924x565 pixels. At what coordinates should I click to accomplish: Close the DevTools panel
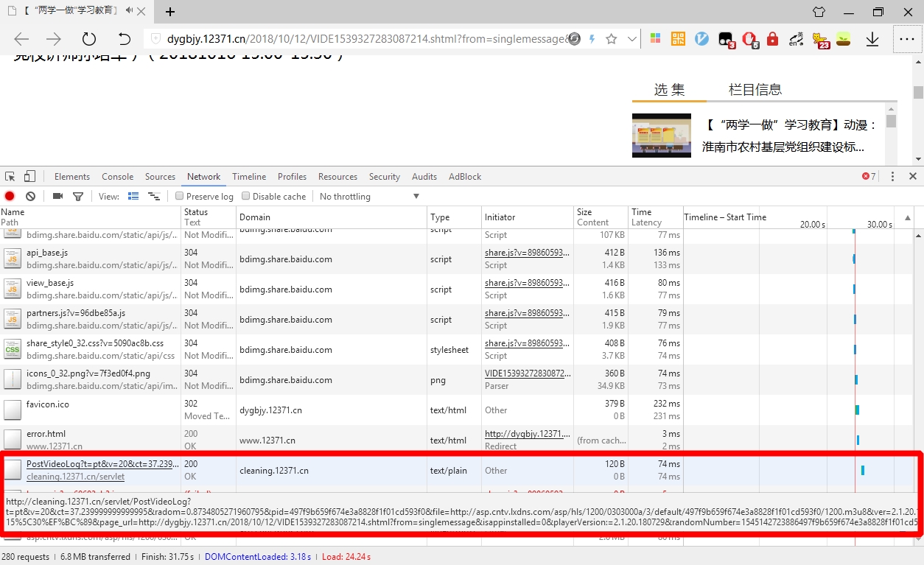913,177
